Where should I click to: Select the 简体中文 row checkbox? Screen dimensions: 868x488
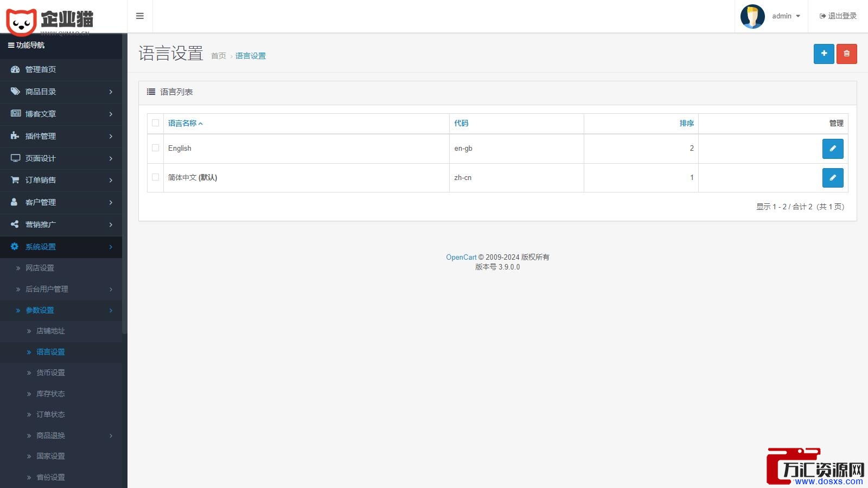click(156, 177)
